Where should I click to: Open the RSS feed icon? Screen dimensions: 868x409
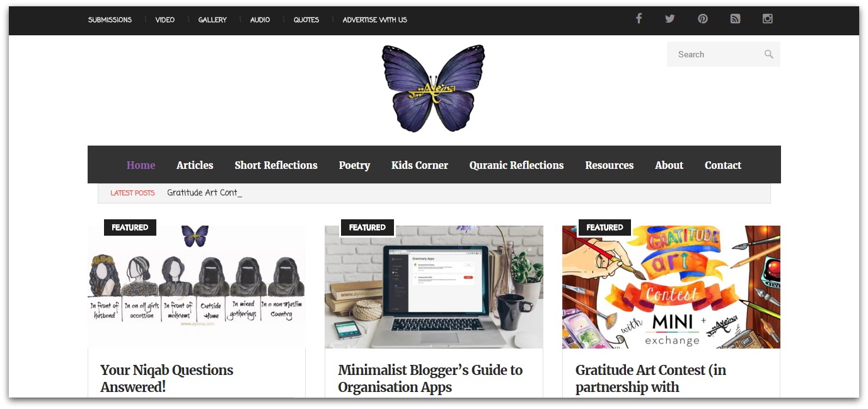pyautogui.click(x=735, y=19)
